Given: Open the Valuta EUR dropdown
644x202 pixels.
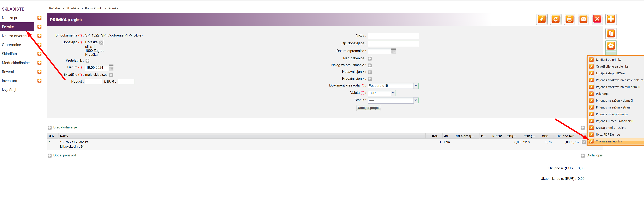Looking at the screenshot, I should [393, 93].
